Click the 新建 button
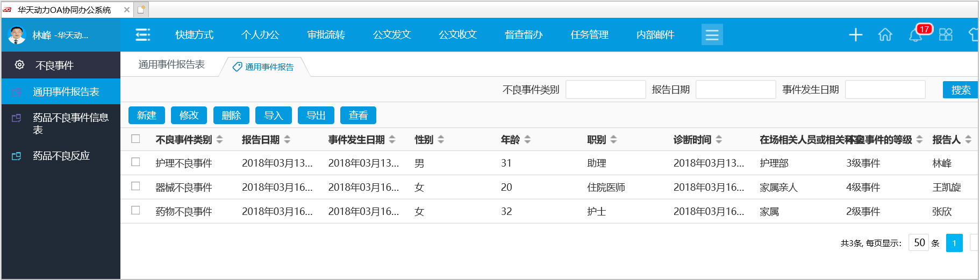Viewport: 980px width, 280px height. (146, 116)
